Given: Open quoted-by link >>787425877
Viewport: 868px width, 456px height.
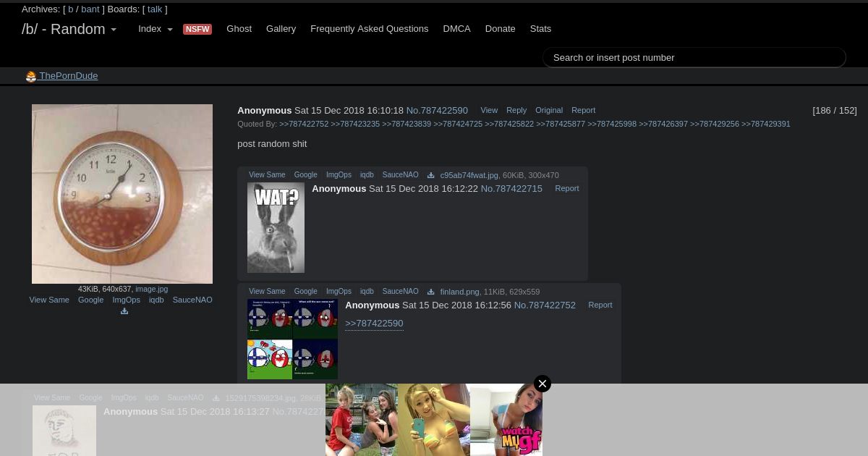Looking at the screenshot, I should point(561,124).
